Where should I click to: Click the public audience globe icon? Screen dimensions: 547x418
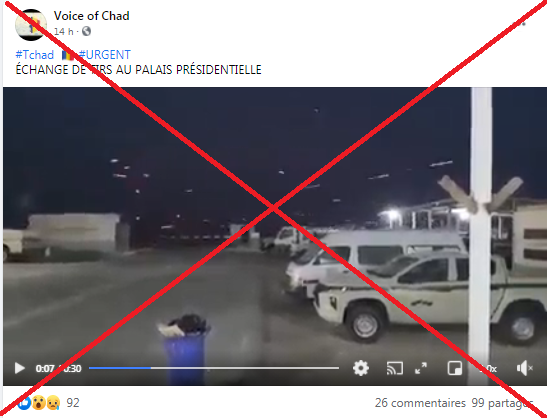pyautogui.click(x=87, y=31)
